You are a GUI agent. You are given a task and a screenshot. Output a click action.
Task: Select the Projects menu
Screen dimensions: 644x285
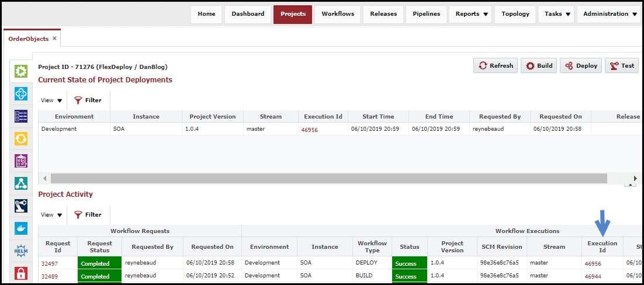(x=293, y=14)
